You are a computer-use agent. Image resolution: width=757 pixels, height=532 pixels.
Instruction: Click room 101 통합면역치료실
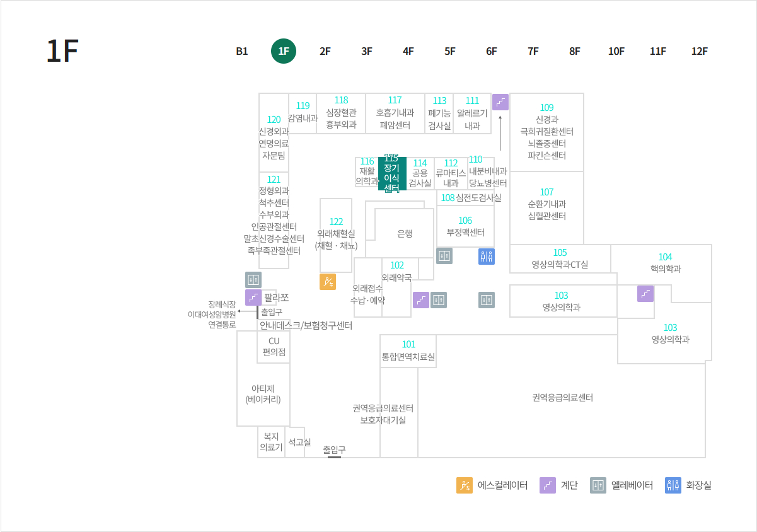(x=408, y=351)
